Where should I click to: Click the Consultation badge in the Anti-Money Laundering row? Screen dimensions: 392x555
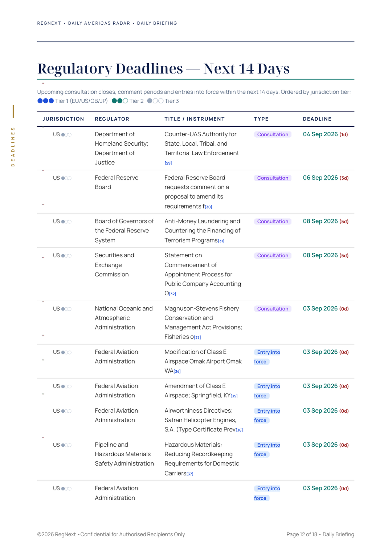(x=273, y=222)
